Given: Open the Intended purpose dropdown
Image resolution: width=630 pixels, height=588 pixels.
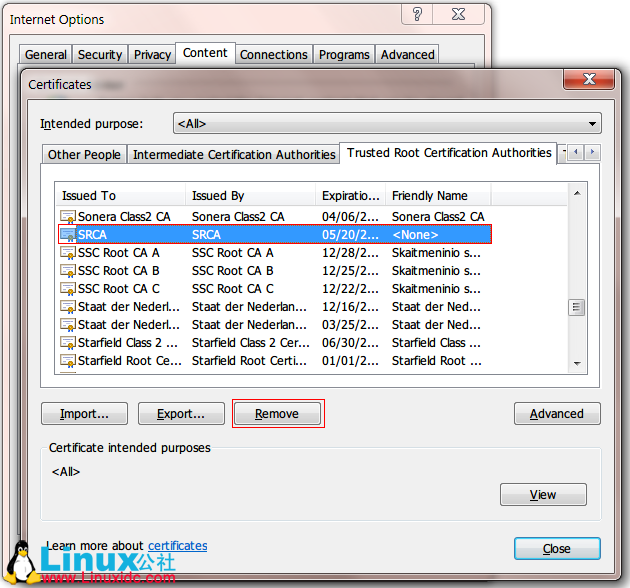Looking at the screenshot, I should [x=387, y=124].
